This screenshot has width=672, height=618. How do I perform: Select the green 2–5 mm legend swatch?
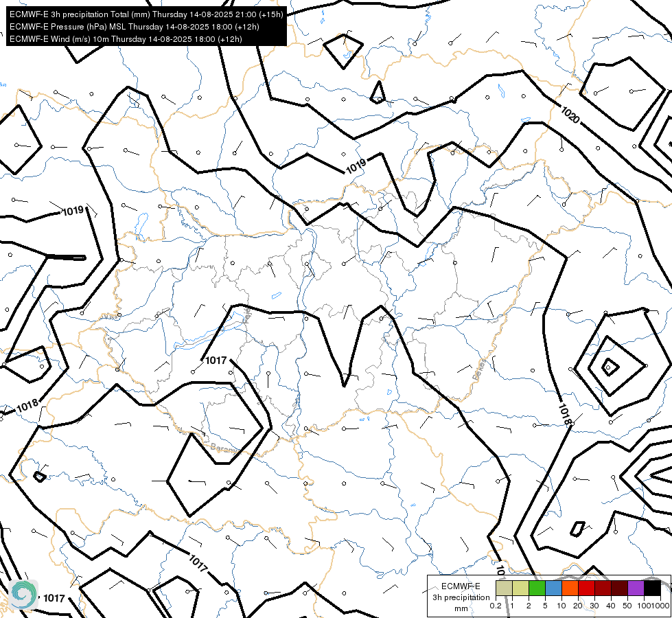[537, 588]
